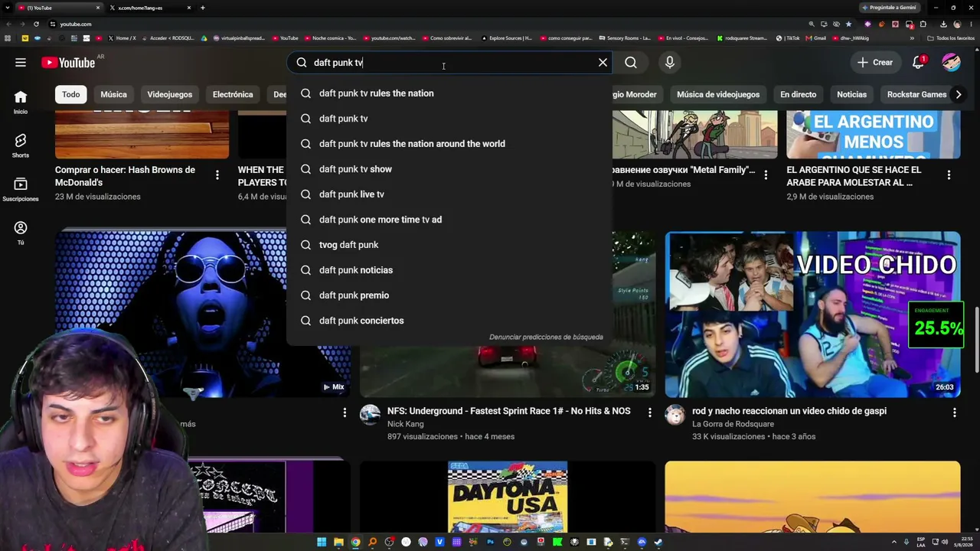980x551 pixels.
Task: Open the taskbar clock and date
Action: click(x=965, y=543)
